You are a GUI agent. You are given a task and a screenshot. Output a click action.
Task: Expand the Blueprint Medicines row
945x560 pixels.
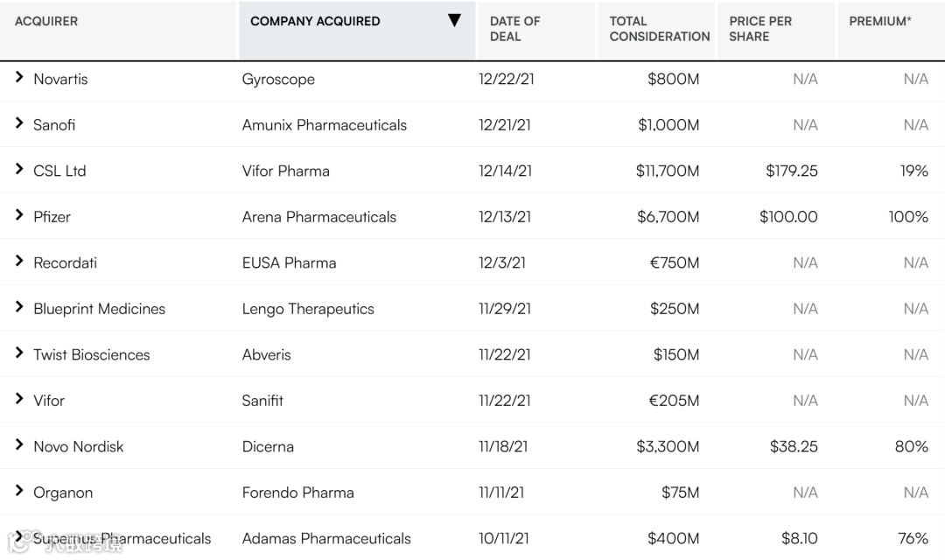(19, 307)
